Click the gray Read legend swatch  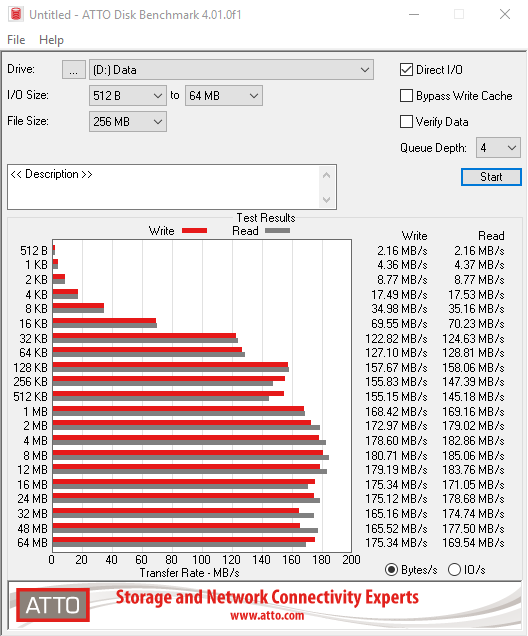pos(277,230)
